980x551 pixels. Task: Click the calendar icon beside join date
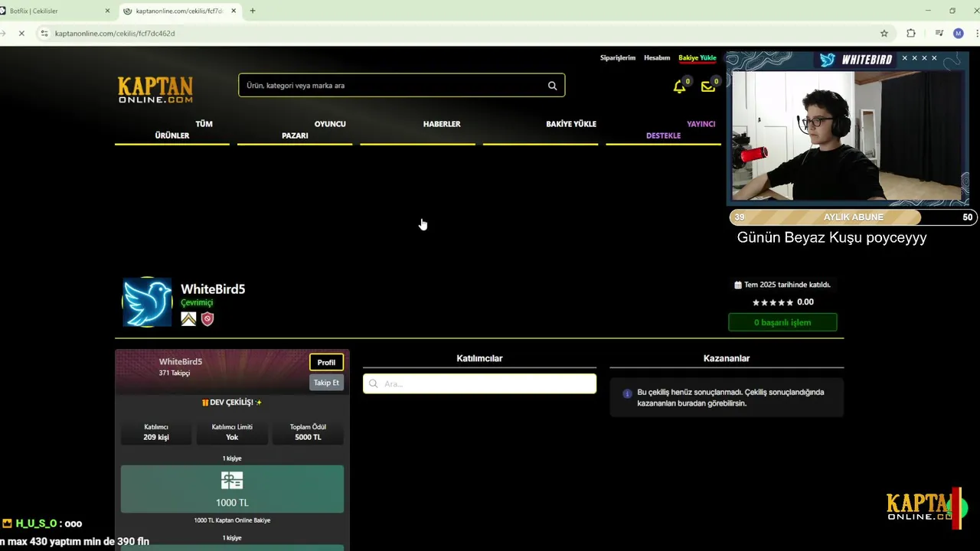tap(738, 285)
